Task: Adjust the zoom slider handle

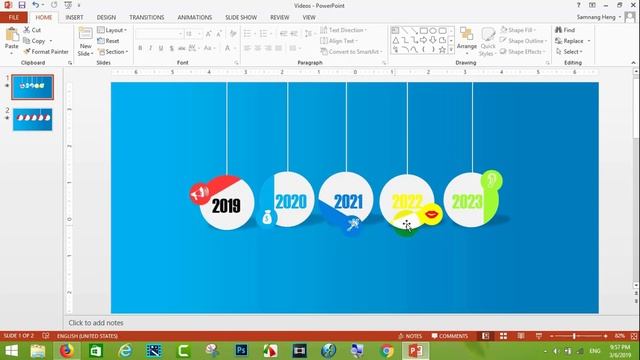Action: pos(574,336)
